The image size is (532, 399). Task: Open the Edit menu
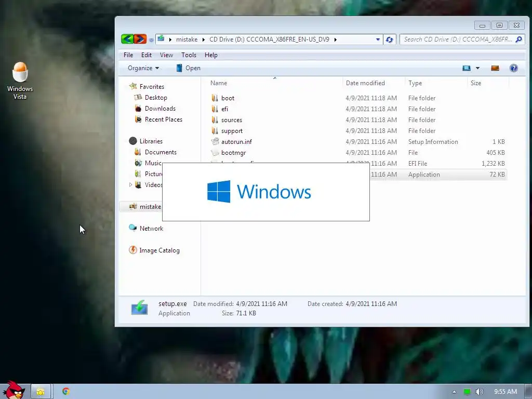pyautogui.click(x=147, y=55)
